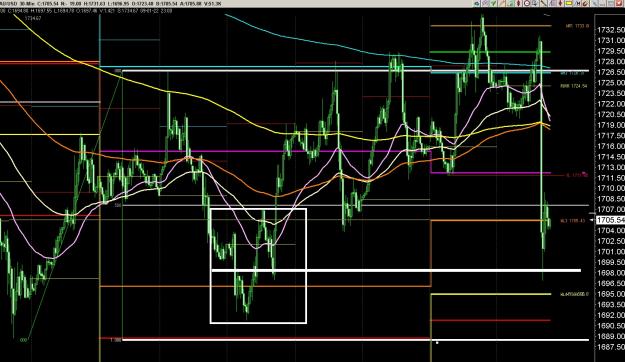Click 1713.00 on the price axis
This screenshot has height=362, width=625.
611,167
